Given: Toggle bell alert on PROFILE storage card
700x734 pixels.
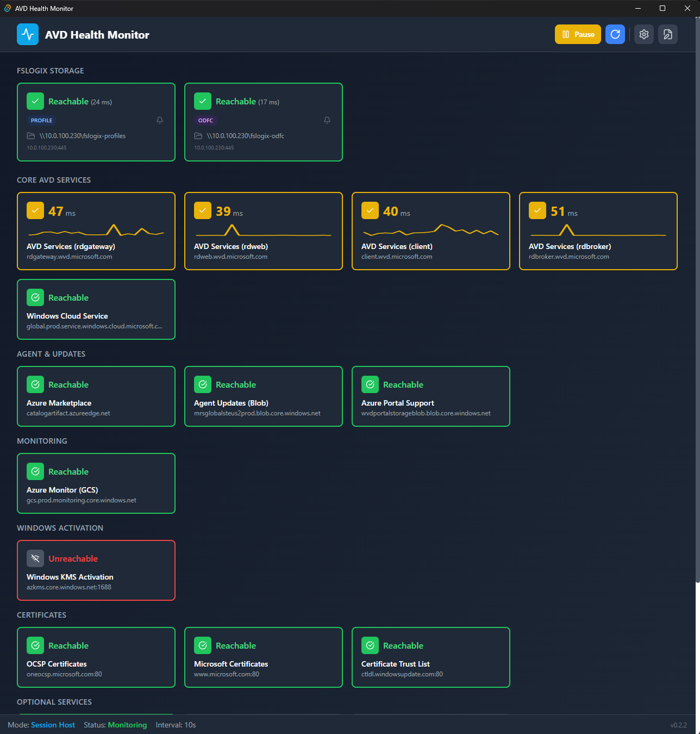Looking at the screenshot, I should pos(160,120).
